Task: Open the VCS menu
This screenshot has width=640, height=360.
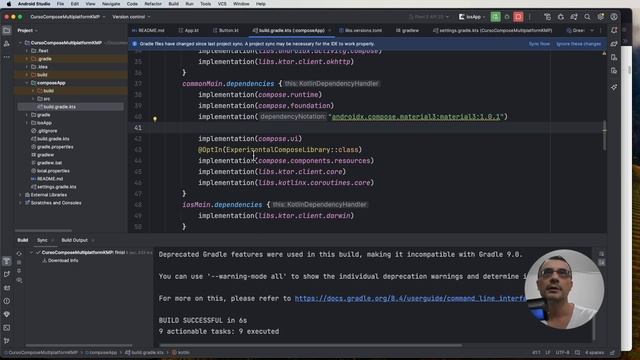Action: pyautogui.click(x=222, y=4)
